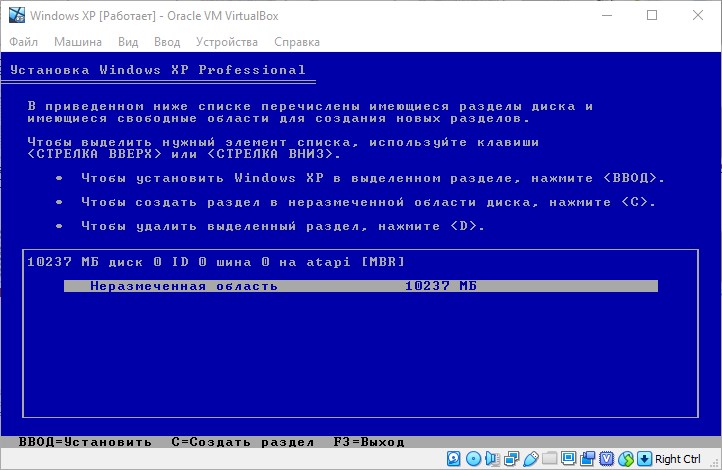This screenshot has height=470, width=722.
Task: Expand the Вид menu
Action: tap(128, 42)
